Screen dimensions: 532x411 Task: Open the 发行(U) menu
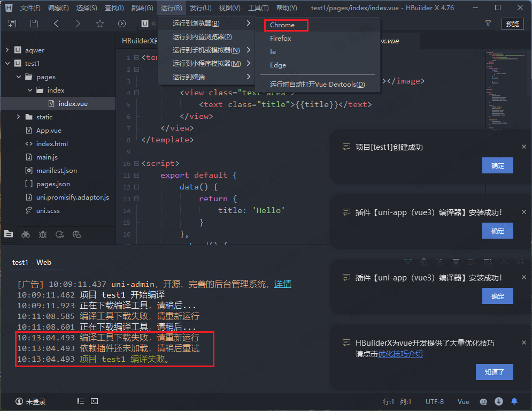tap(200, 8)
